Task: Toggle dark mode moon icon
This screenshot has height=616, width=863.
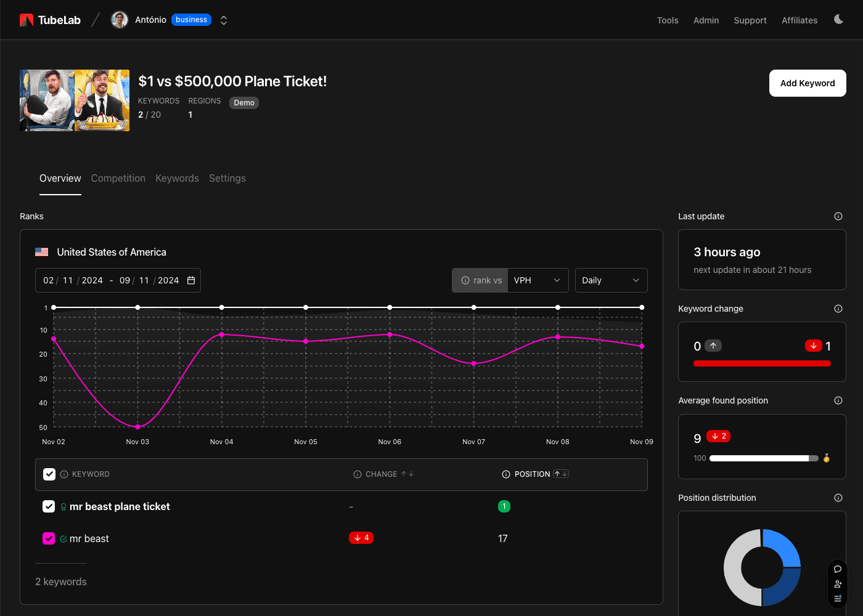Action: [838, 20]
